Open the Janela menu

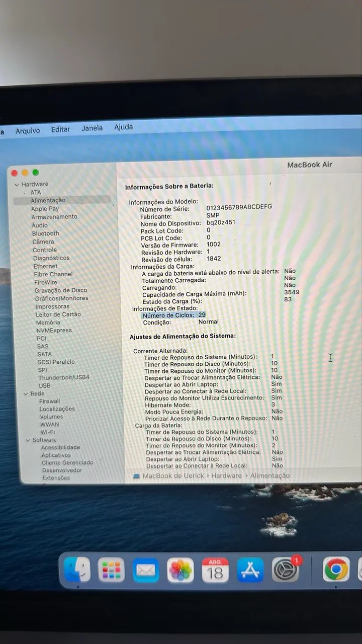coord(92,128)
